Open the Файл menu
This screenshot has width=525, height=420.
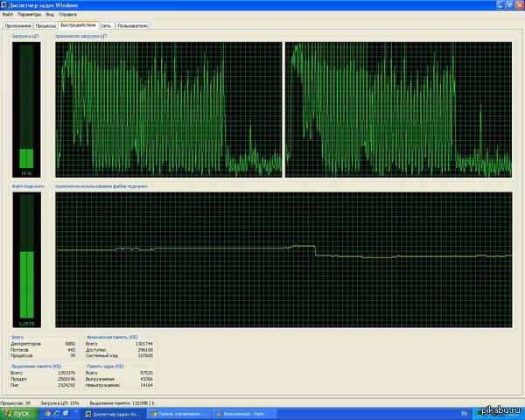coord(8,15)
